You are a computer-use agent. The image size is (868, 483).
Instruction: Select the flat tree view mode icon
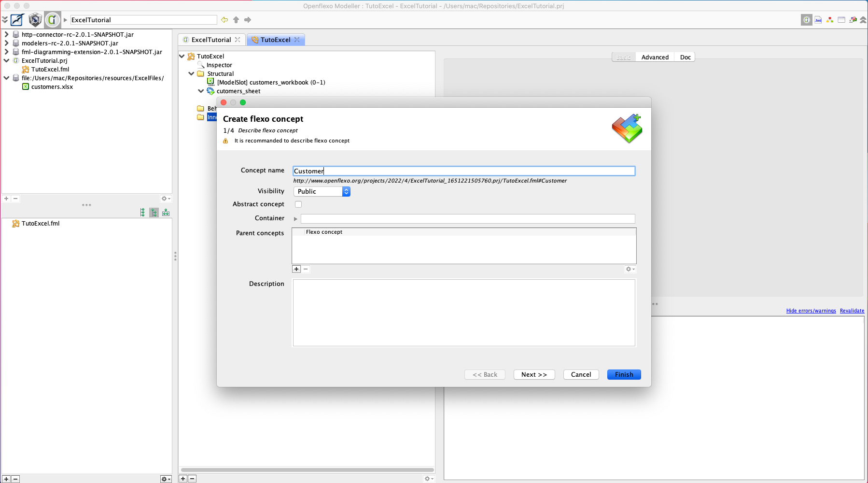[142, 213]
